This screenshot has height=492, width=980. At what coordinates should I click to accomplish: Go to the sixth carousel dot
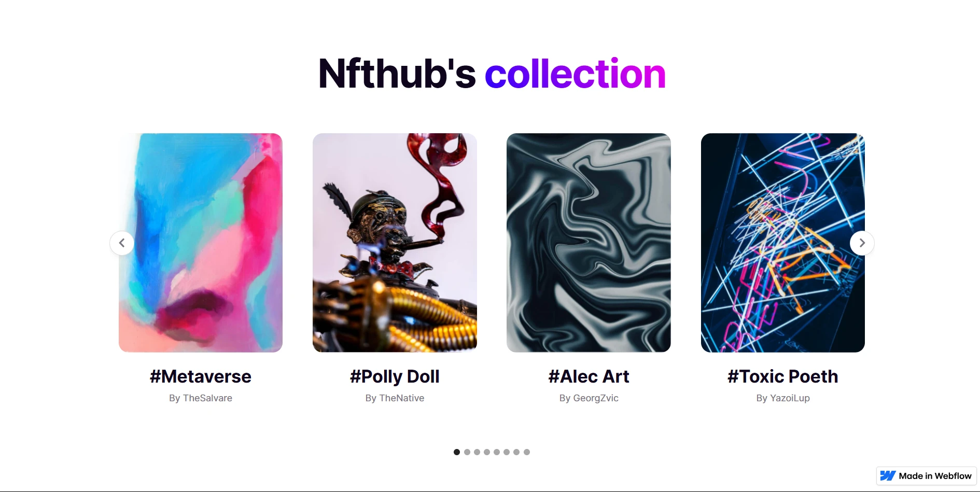(507, 452)
